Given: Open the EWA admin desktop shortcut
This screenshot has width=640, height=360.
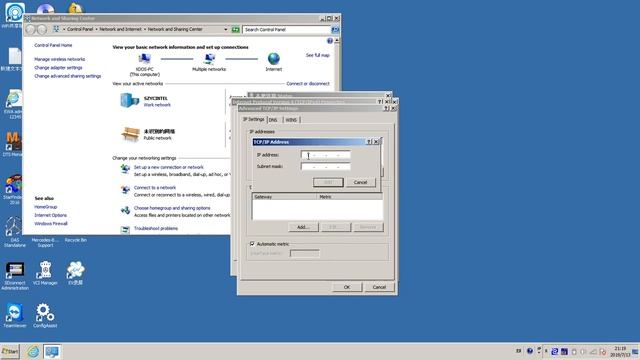Looking at the screenshot, I should coord(13,104).
